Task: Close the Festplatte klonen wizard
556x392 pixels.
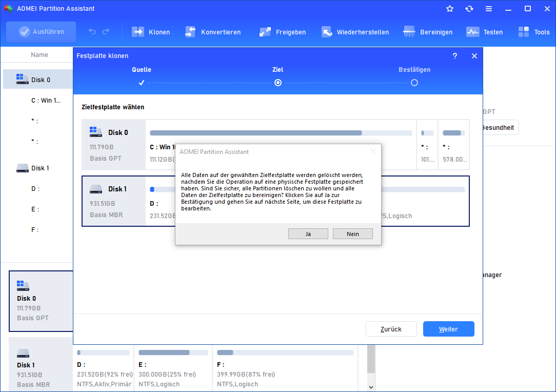Action: pos(474,56)
